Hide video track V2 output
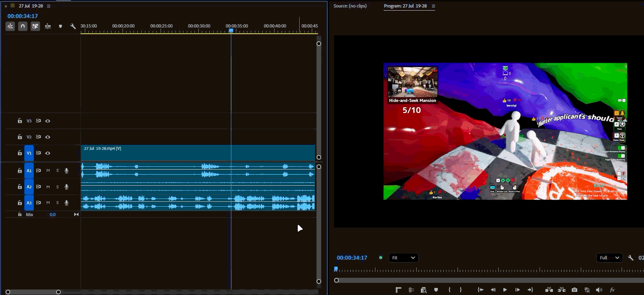This screenshot has width=644, height=295. [x=48, y=137]
